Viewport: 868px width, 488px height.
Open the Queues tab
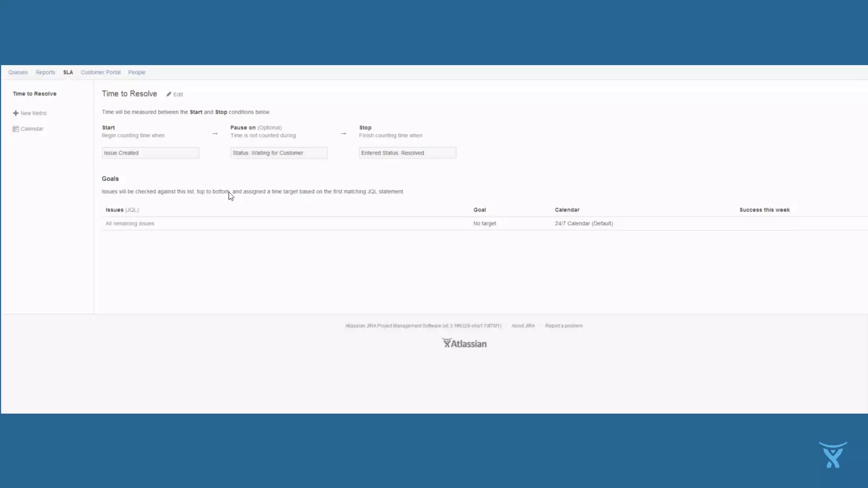coord(18,72)
